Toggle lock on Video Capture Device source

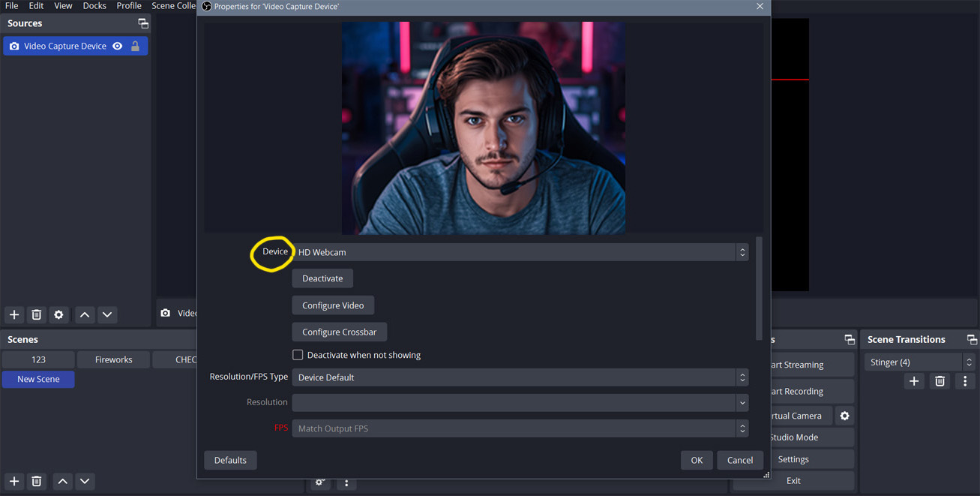click(x=135, y=46)
